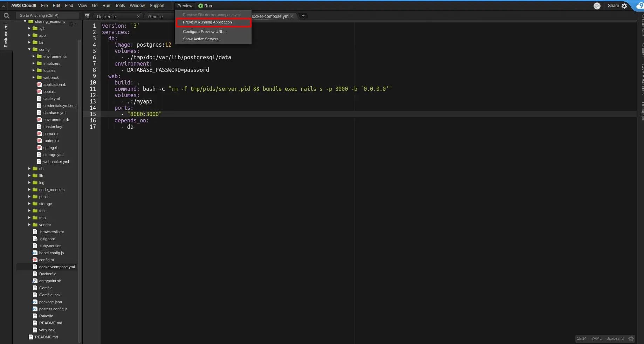Open the Support menu
Image resolution: width=644 pixels, height=344 pixels.
pos(157,6)
